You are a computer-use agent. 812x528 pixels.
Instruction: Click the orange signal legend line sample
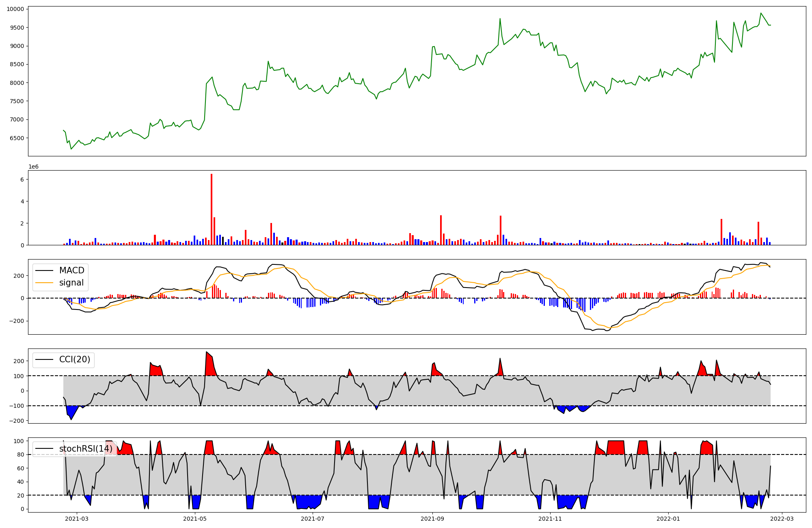(x=44, y=283)
